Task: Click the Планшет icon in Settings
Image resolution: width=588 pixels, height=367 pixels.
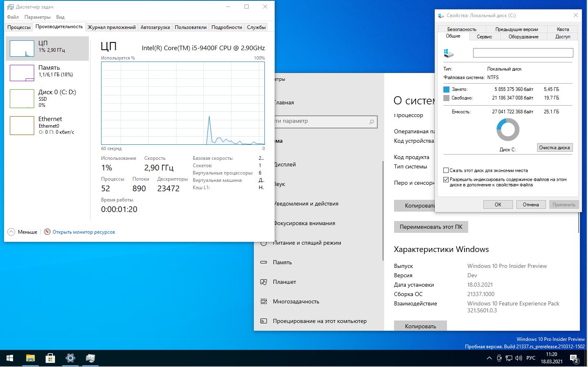Action: [264, 282]
